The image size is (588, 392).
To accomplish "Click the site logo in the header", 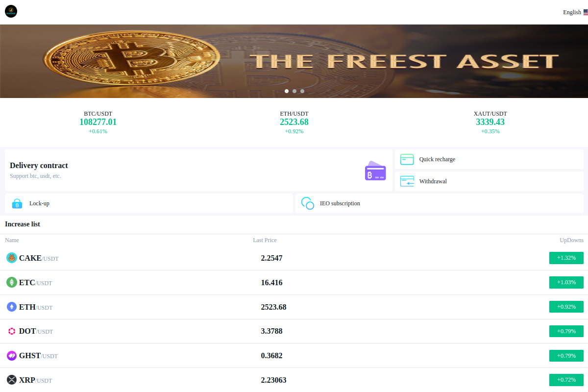I will pyautogui.click(x=11, y=11).
